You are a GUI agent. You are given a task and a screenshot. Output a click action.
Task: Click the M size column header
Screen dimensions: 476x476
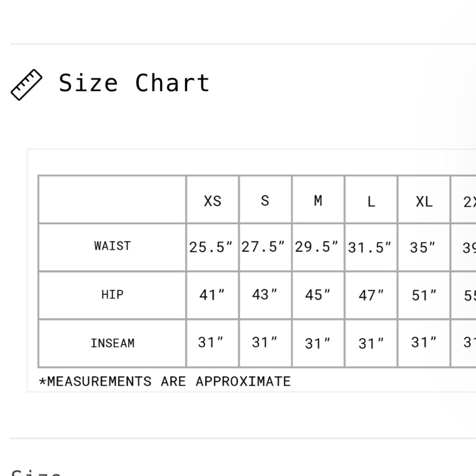click(x=318, y=201)
